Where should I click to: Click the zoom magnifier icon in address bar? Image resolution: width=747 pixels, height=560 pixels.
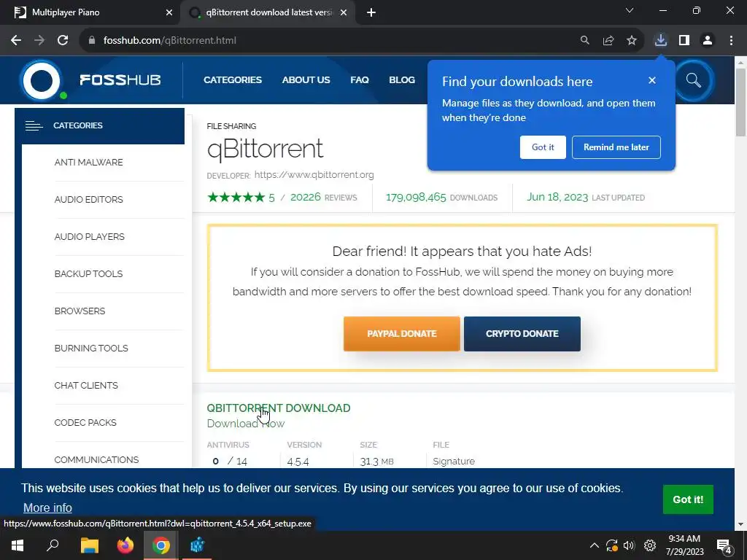[x=584, y=41]
